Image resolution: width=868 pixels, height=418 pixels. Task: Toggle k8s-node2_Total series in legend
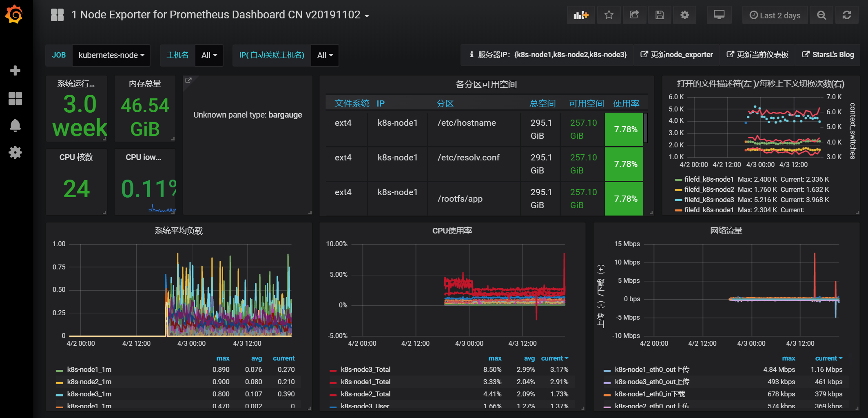[365, 394]
